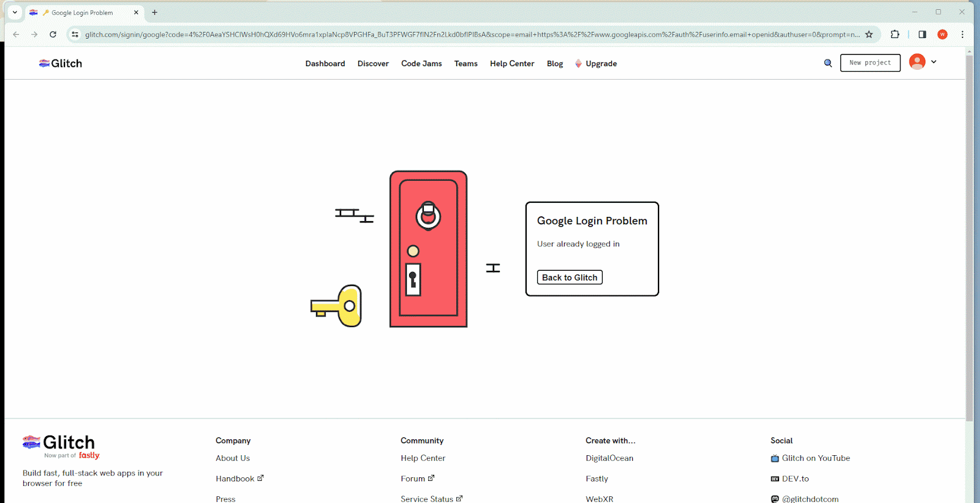Click the fastly link in the footer

tap(89, 455)
